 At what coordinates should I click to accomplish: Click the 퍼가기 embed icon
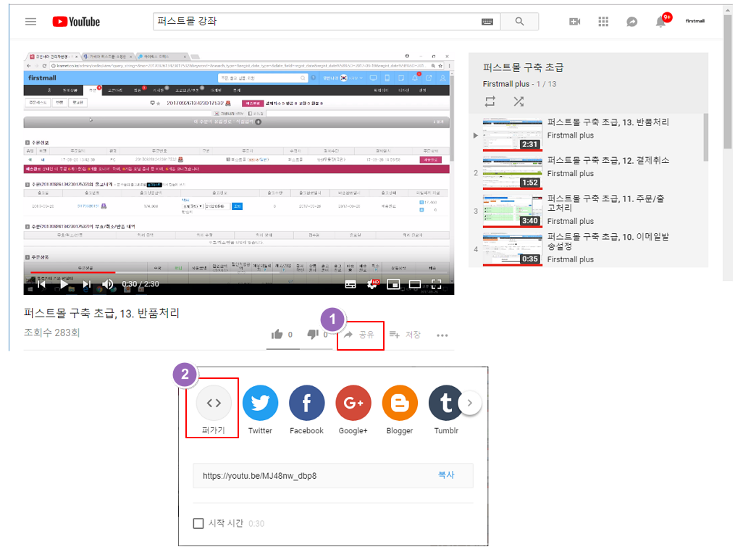pos(213,403)
